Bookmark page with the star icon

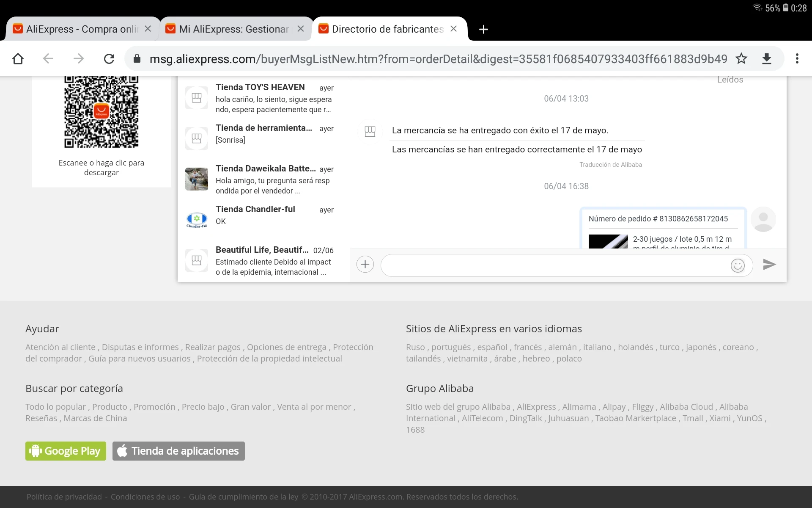(x=741, y=58)
